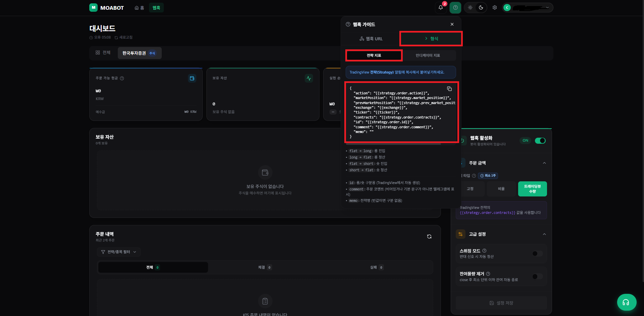Enable the 잔여물량 제거 toggle
This screenshot has width=644, height=316.
tap(538, 276)
